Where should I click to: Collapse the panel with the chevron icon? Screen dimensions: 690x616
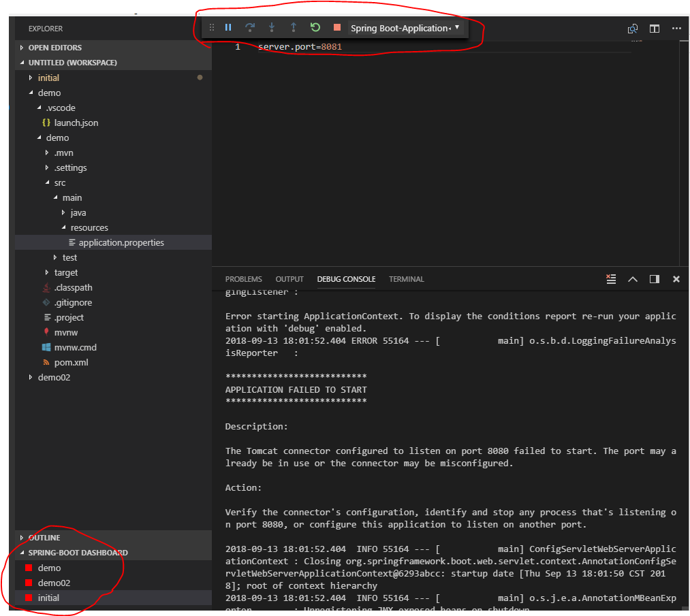633,278
